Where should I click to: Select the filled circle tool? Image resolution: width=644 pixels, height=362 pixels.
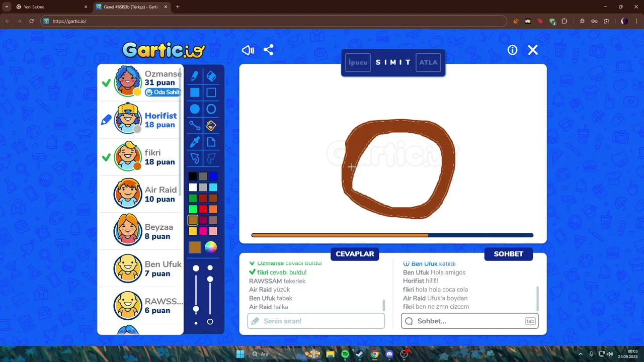[195, 109]
